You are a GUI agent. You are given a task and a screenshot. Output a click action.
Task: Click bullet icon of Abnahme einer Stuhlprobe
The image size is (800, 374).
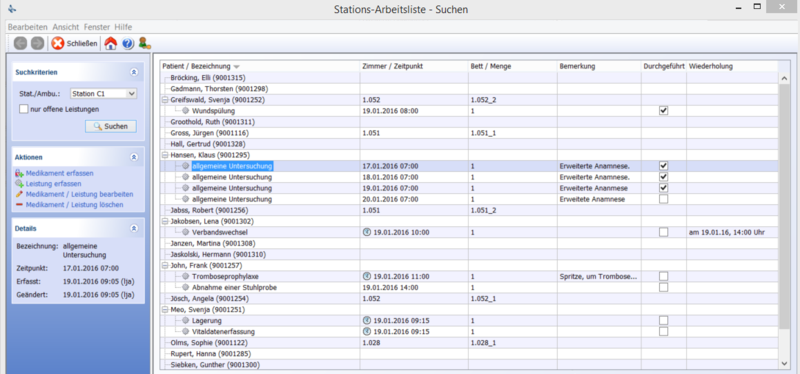pos(185,287)
